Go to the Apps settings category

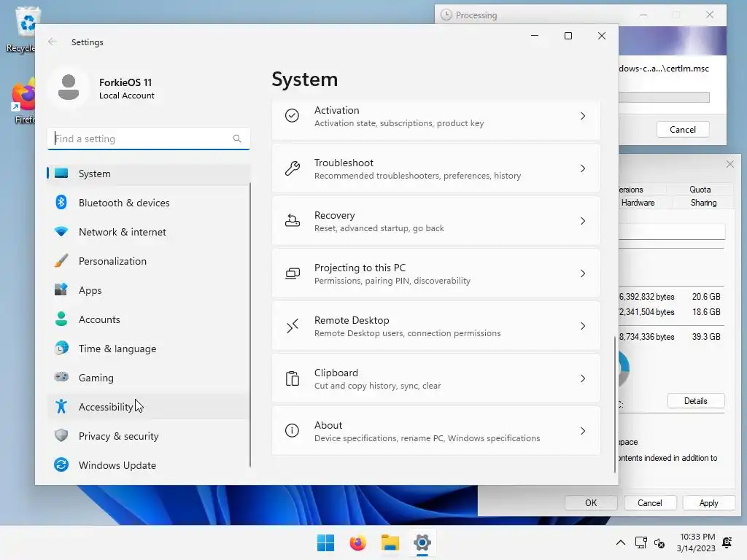tap(149, 290)
